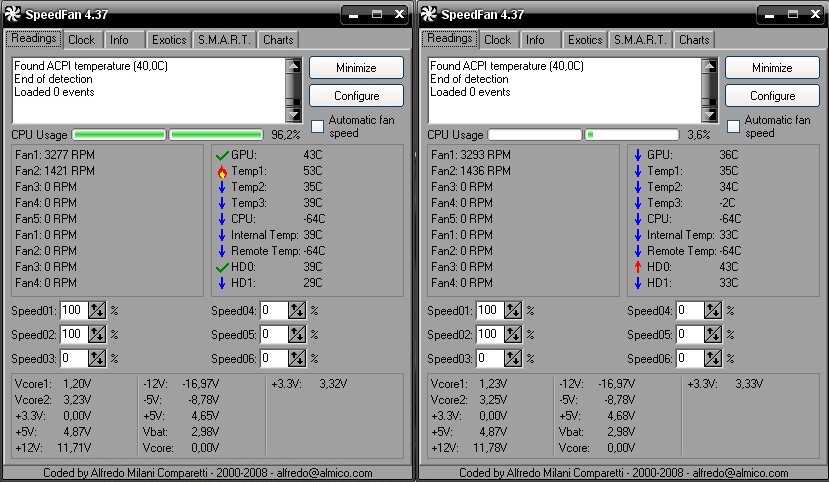Click the Speed01 spinner arrows in left window
The image size is (829, 482).
(x=96, y=310)
